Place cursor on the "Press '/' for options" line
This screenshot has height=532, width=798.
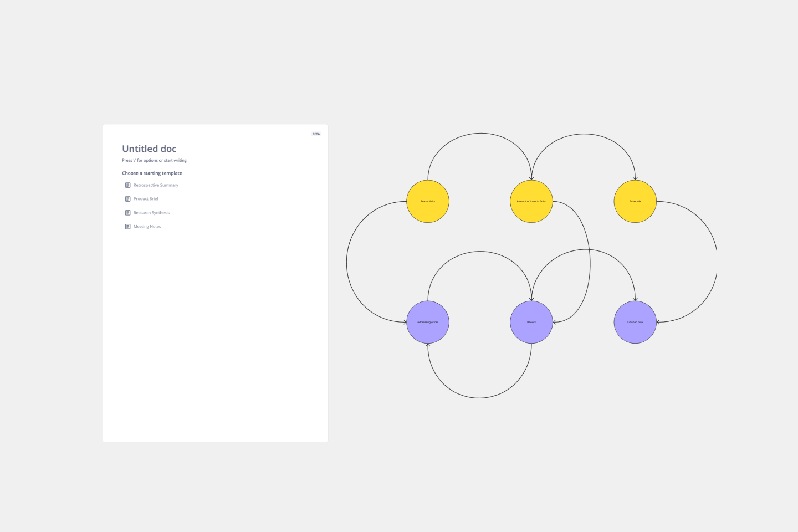[154, 161]
